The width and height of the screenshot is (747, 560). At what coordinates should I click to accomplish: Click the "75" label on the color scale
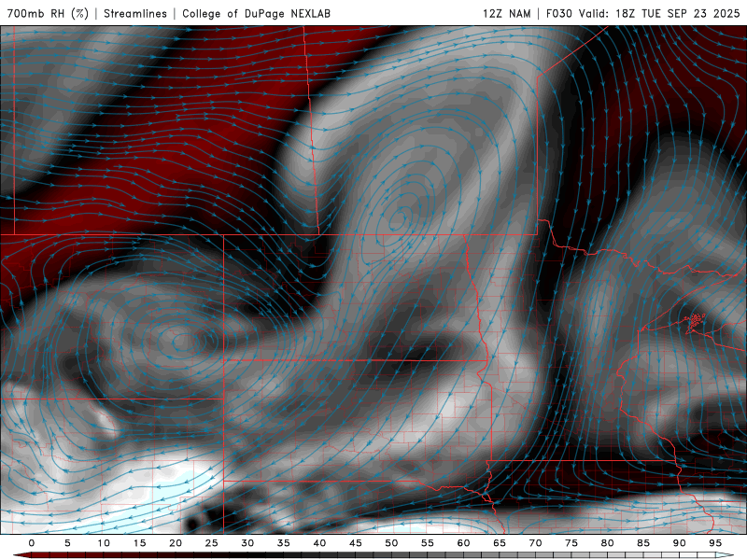click(x=571, y=543)
